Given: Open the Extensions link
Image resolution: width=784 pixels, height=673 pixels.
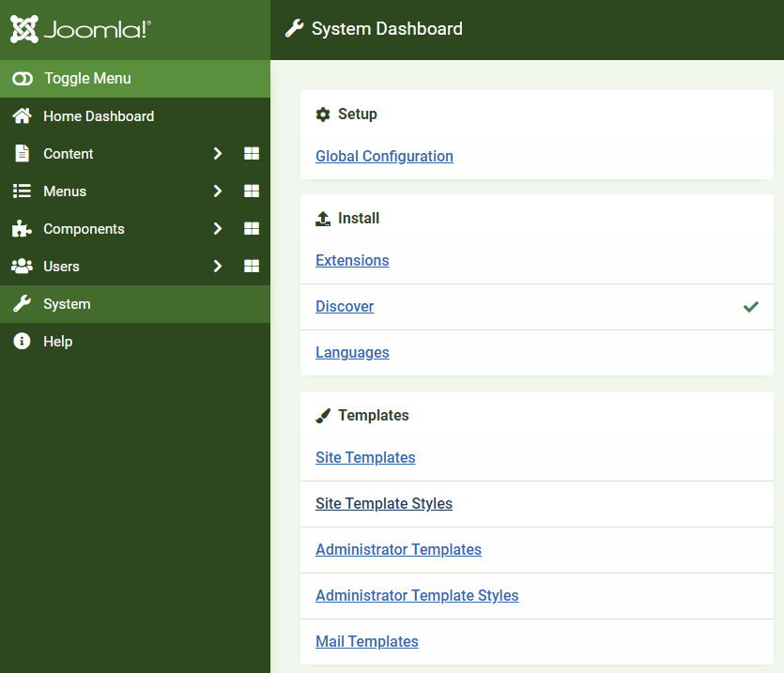Looking at the screenshot, I should click(x=352, y=260).
